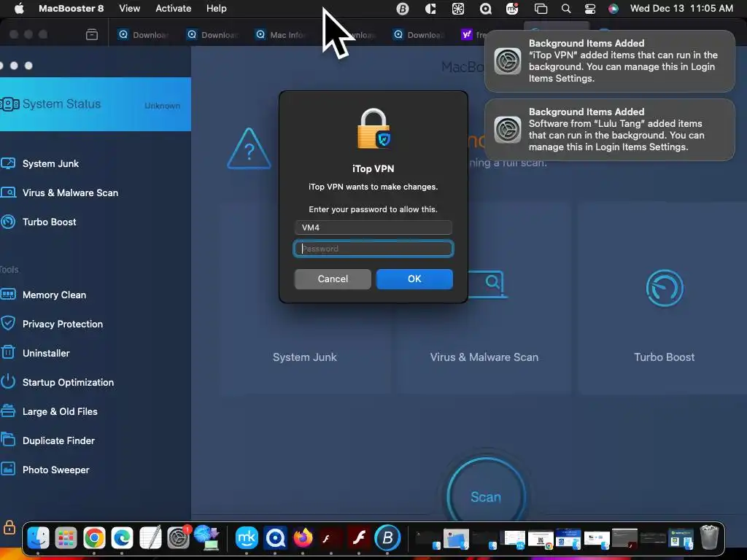
Task: Open Launchpad from the Dock
Action: click(x=66, y=538)
